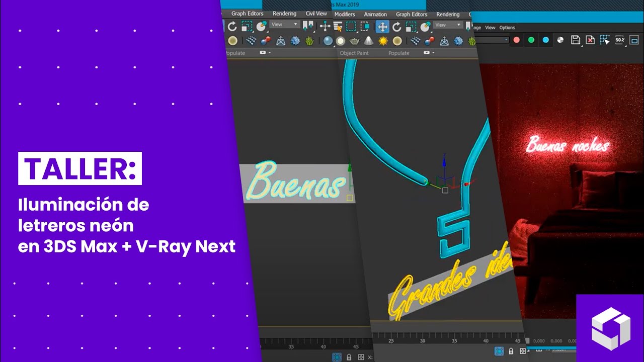Open View menu in render window

coord(490,28)
